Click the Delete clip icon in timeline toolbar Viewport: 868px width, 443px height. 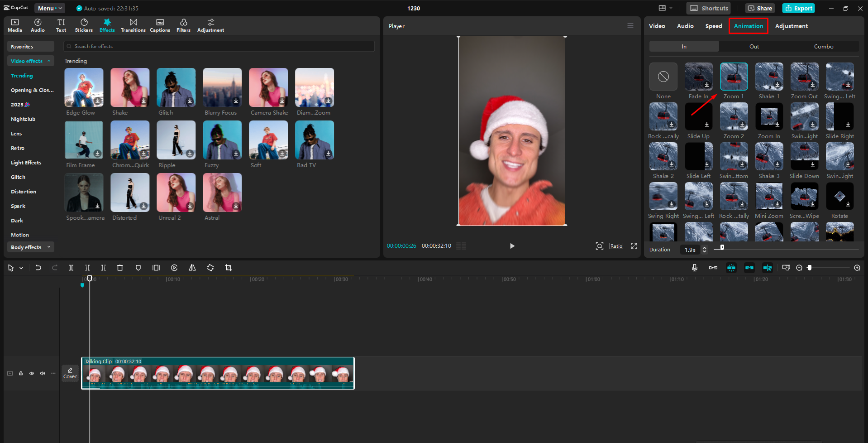(119, 268)
